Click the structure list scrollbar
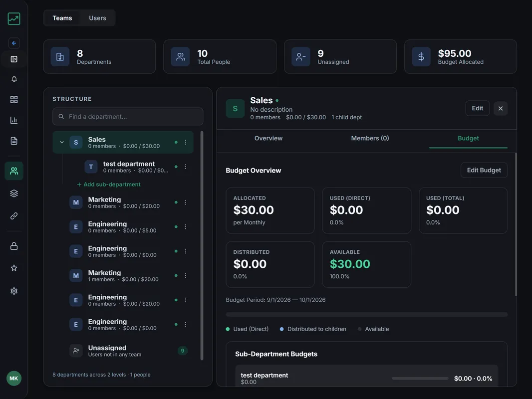The width and height of the screenshot is (532, 399). point(202,246)
